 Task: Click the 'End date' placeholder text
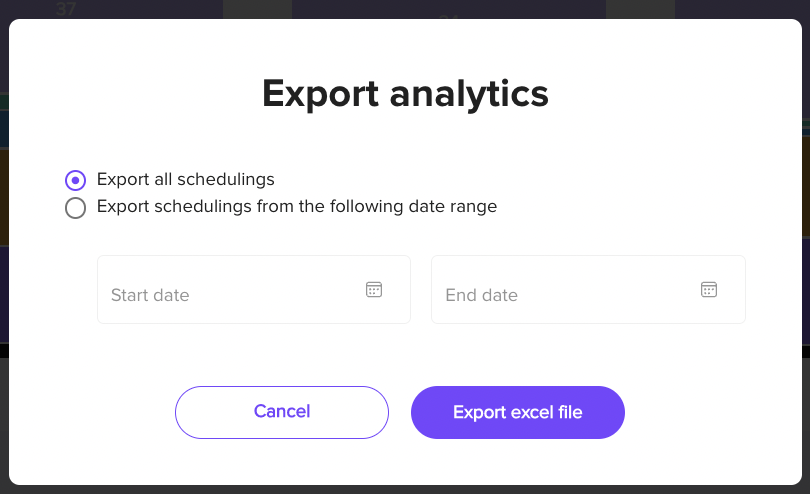pos(481,295)
